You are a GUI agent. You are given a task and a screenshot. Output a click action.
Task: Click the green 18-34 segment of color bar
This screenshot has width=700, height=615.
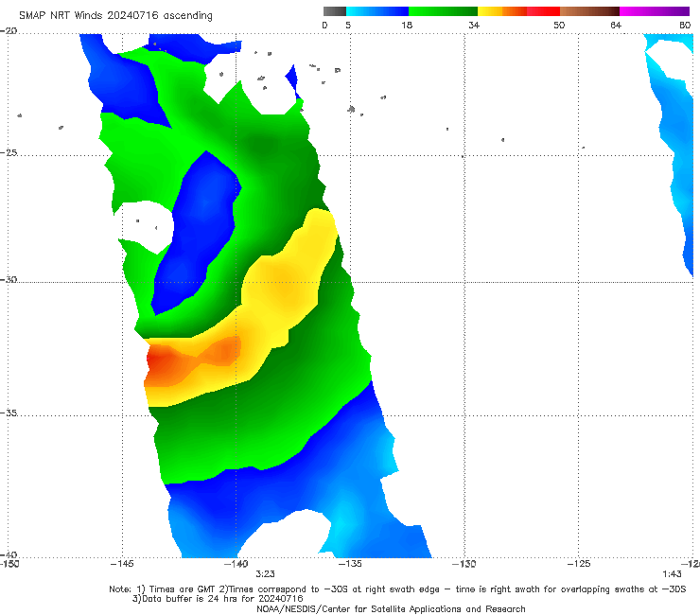pyautogui.click(x=443, y=11)
